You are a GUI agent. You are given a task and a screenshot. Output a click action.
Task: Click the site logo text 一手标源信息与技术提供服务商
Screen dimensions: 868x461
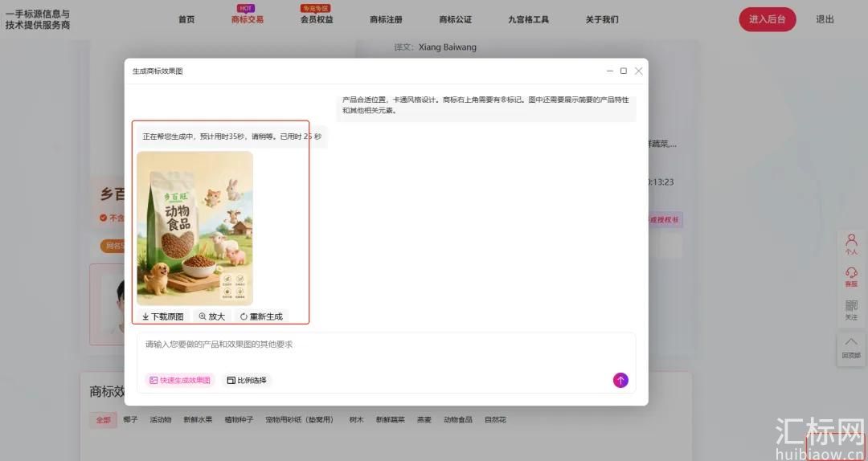click(x=38, y=19)
